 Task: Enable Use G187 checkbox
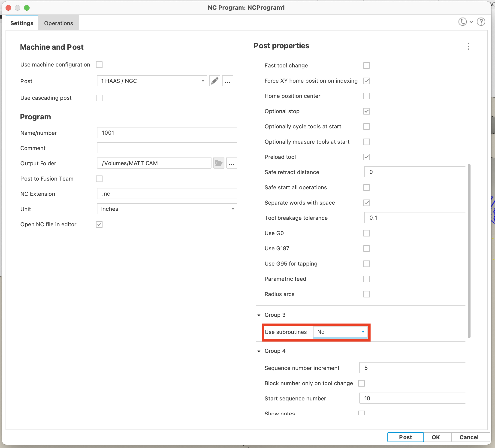pos(366,248)
